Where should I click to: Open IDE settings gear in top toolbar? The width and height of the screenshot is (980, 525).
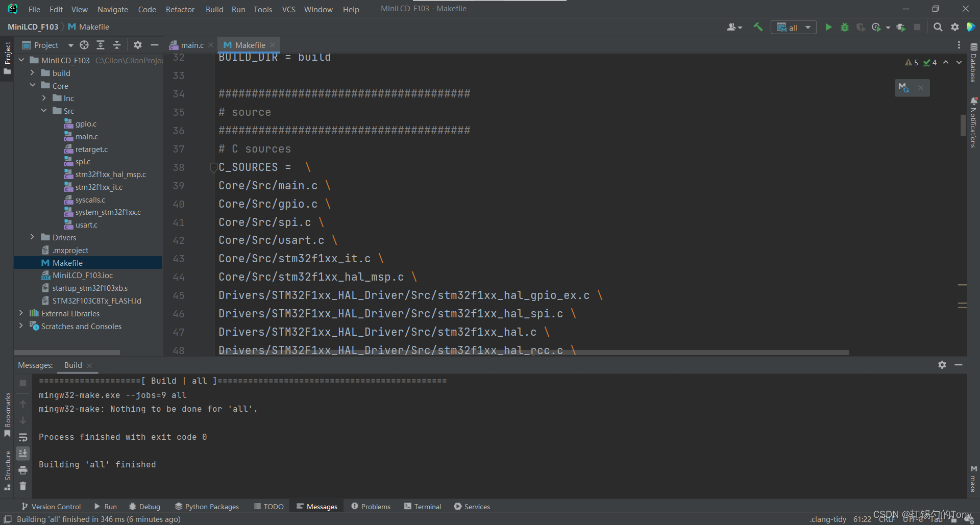[955, 27]
